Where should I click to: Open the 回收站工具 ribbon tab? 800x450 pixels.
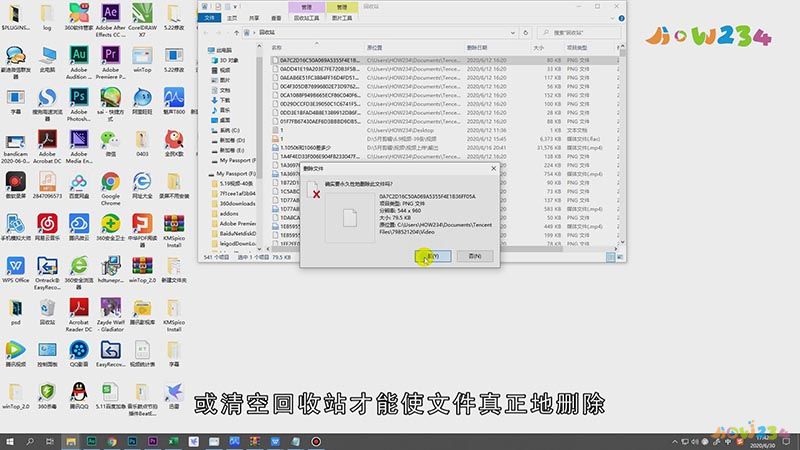click(306, 18)
